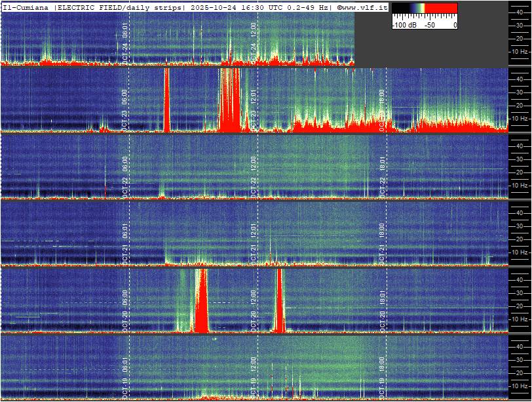Click the 40 Hz tick on the OCT 23 axis
The height and width of the screenshot is (402, 532).
point(519,79)
